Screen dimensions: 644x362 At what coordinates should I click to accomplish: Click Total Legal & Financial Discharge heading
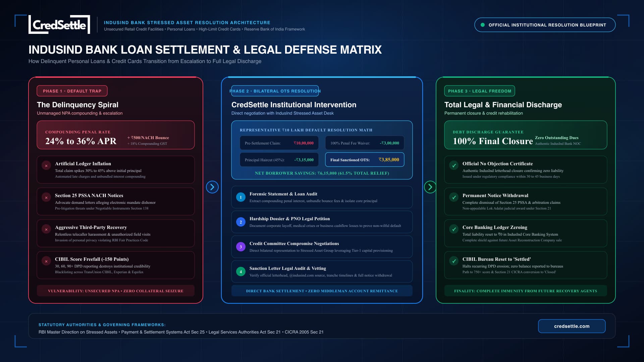pos(503,105)
